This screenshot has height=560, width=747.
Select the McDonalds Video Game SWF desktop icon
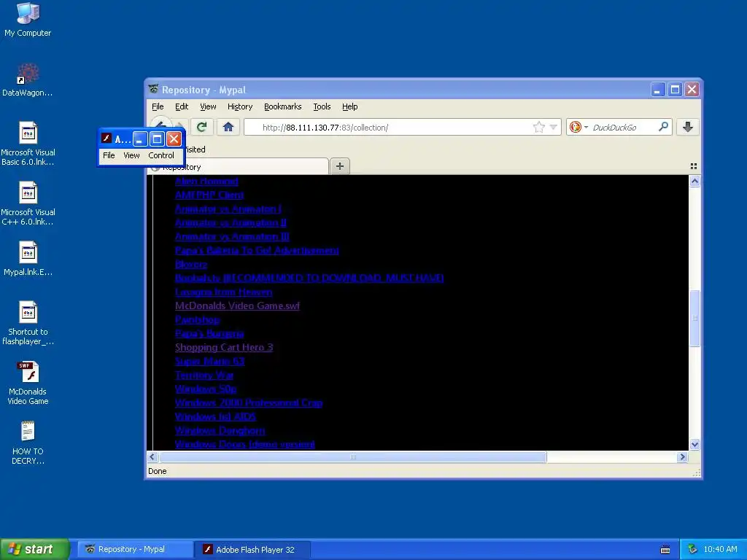tap(28, 384)
